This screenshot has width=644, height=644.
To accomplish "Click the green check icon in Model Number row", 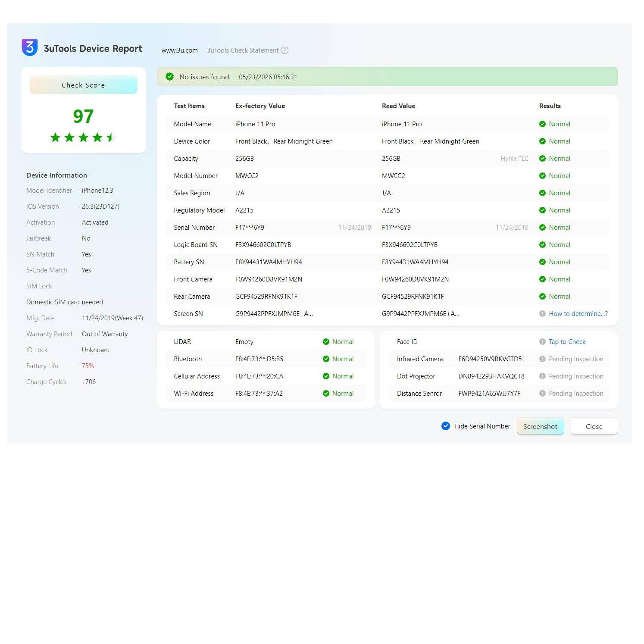I will (542, 176).
